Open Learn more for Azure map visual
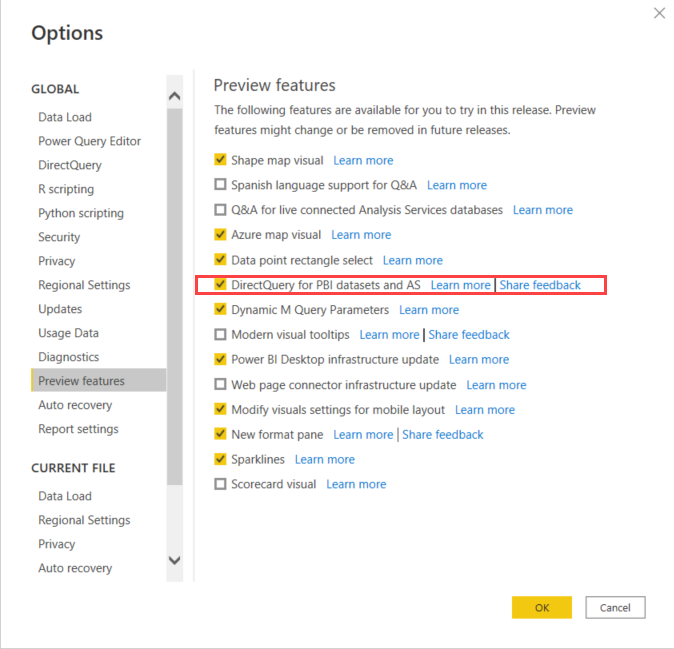The image size is (674, 649). pos(361,235)
